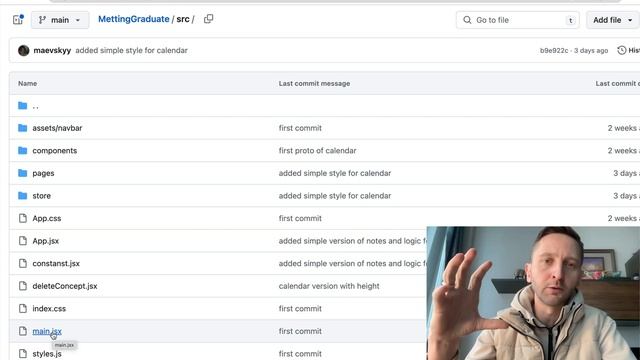Viewport: 640px width, 360px height.
Task: Open the Add file dropdown
Action: [x=613, y=20]
